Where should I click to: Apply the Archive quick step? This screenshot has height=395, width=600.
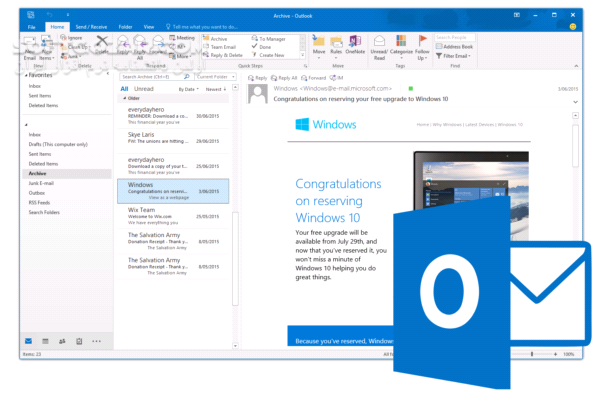[x=215, y=39]
